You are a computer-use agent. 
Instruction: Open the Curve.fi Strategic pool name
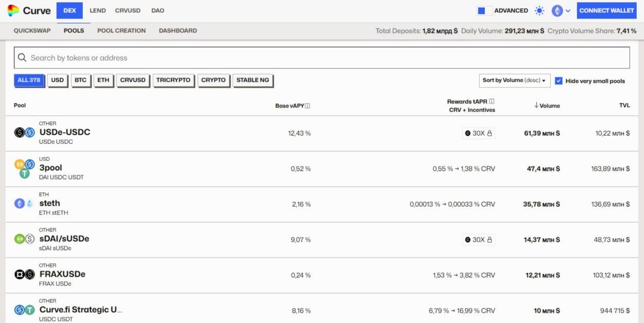81,310
